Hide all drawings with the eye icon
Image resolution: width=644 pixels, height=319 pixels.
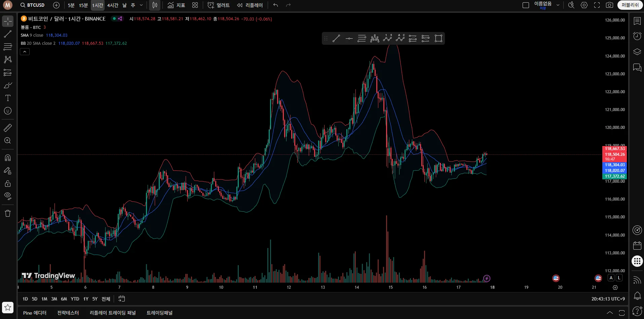(8, 196)
